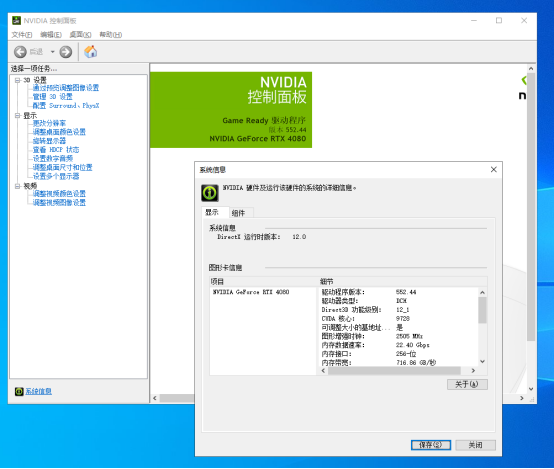Open the back history dropdown arrow
Viewport: 554px width, 469px height.
(x=52, y=52)
